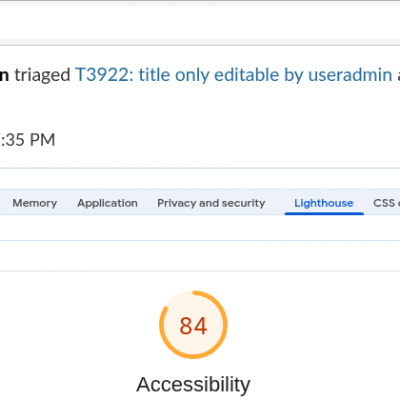Jump to the Accessibility category label
Image resolution: width=400 pixels, height=400 pixels.
[x=193, y=384]
